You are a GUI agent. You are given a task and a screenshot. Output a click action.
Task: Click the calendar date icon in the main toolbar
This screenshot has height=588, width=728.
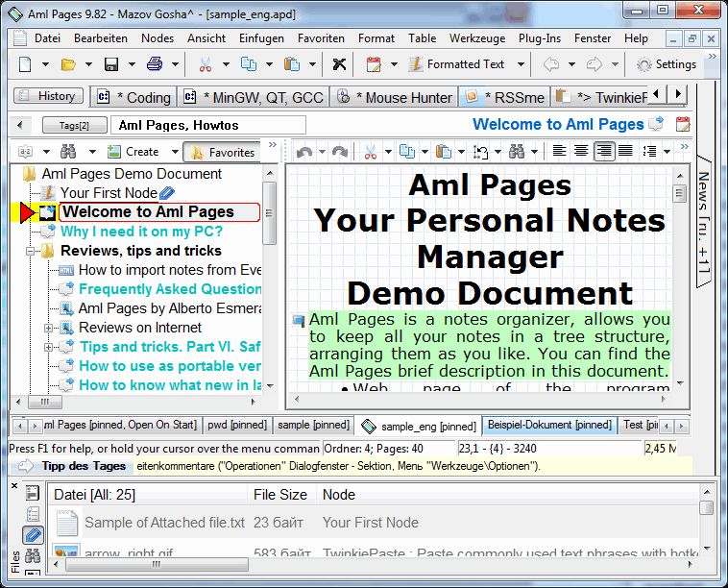pyautogui.click(x=374, y=64)
